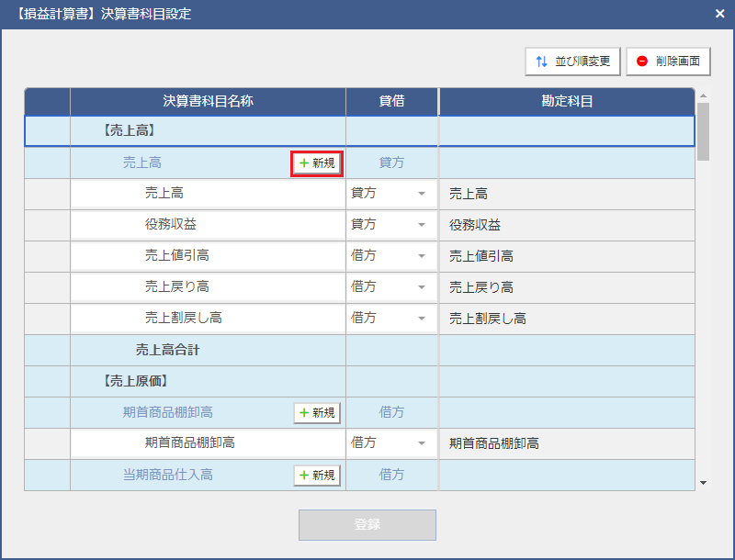
Task: Edit the 売上値引高 name field
Action: [x=208, y=257]
